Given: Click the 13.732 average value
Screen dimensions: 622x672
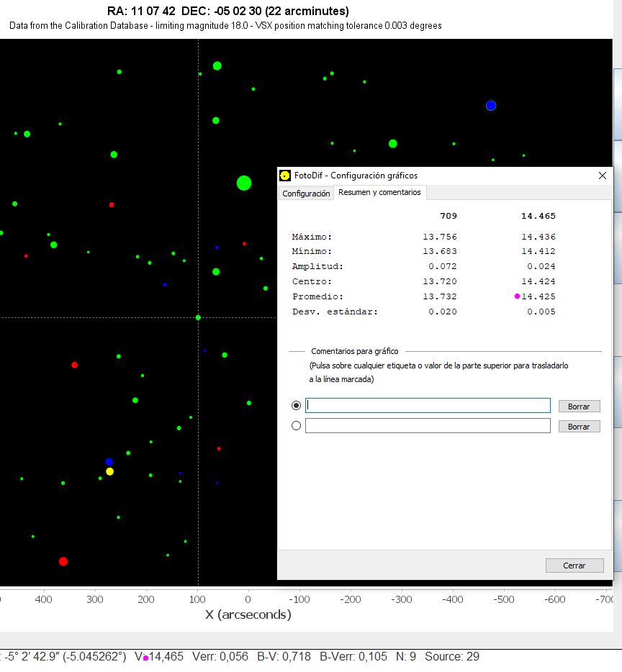Looking at the screenshot, I should 440,296.
